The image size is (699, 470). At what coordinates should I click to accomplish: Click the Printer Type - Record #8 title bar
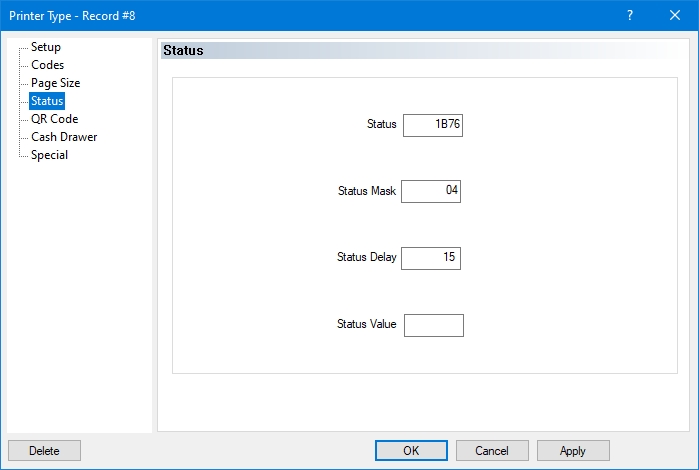300,15
